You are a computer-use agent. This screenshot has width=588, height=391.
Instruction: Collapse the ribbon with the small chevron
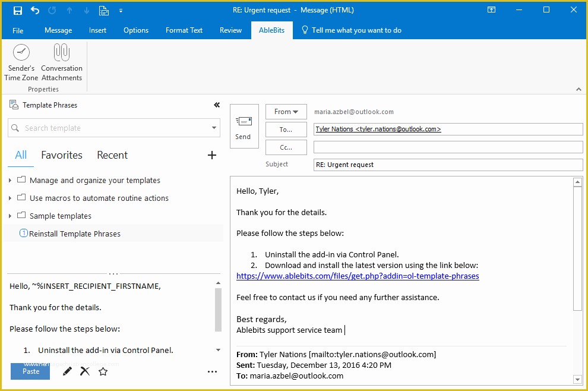(x=578, y=89)
